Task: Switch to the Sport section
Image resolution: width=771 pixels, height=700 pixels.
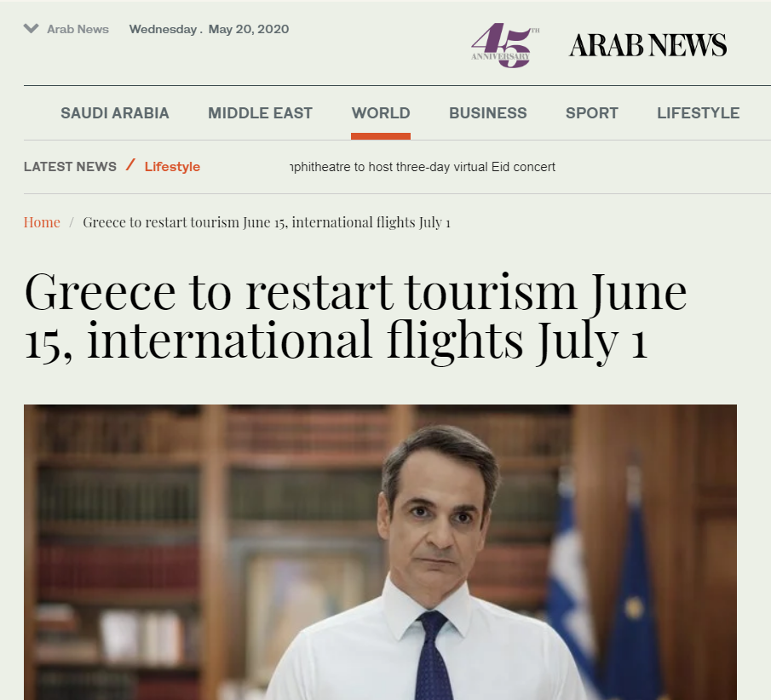Action: pyautogui.click(x=591, y=113)
